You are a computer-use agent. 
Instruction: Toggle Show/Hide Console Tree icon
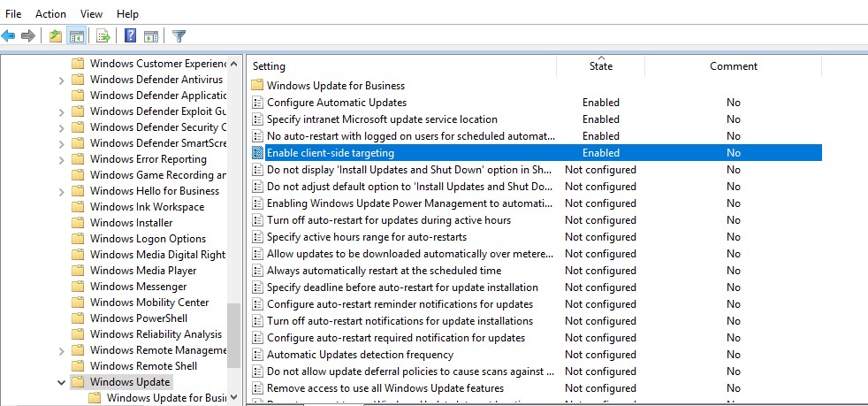77,36
